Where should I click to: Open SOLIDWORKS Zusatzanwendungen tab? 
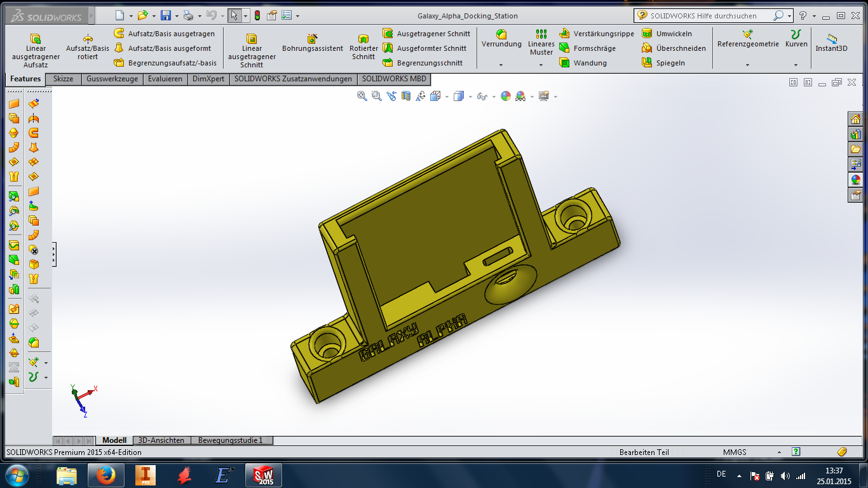pyautogui.click(x=293, y=79)
